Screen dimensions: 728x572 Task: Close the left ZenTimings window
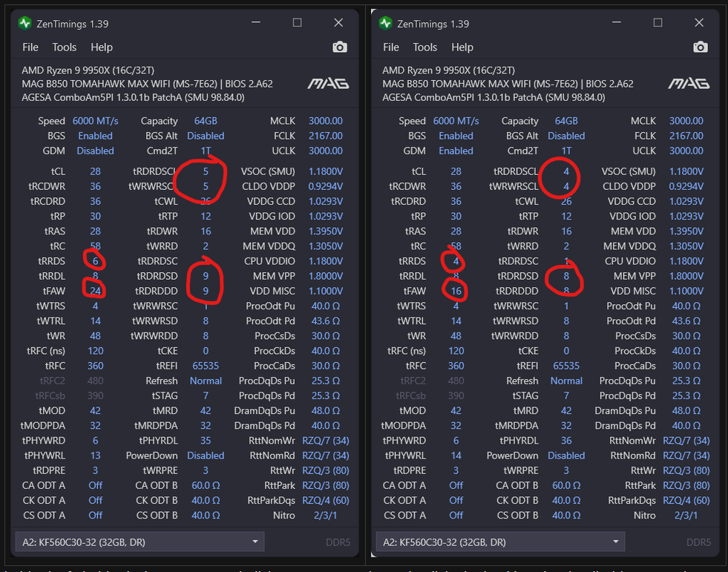(339, 22)
